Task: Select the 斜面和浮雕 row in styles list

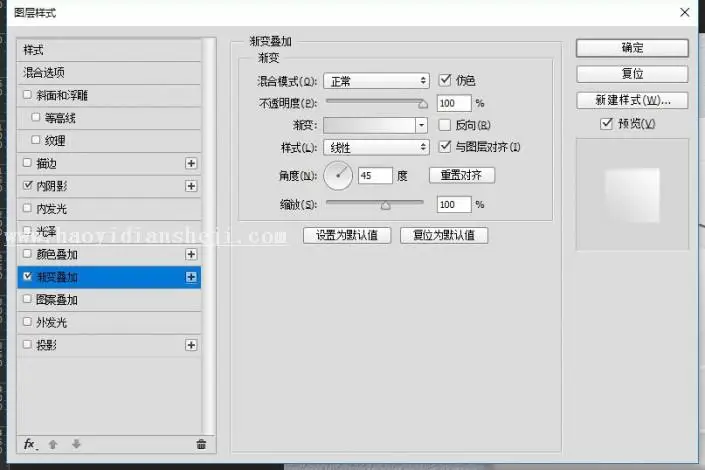Action: pos(109,95)
